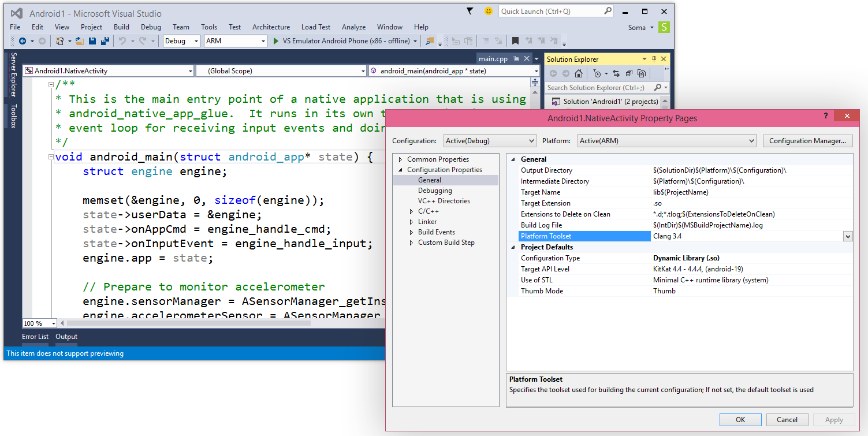Click the editor split-window handle icon
Viewport: 868px width, 436px height.
pyautogui.click(x=535, y=82)
